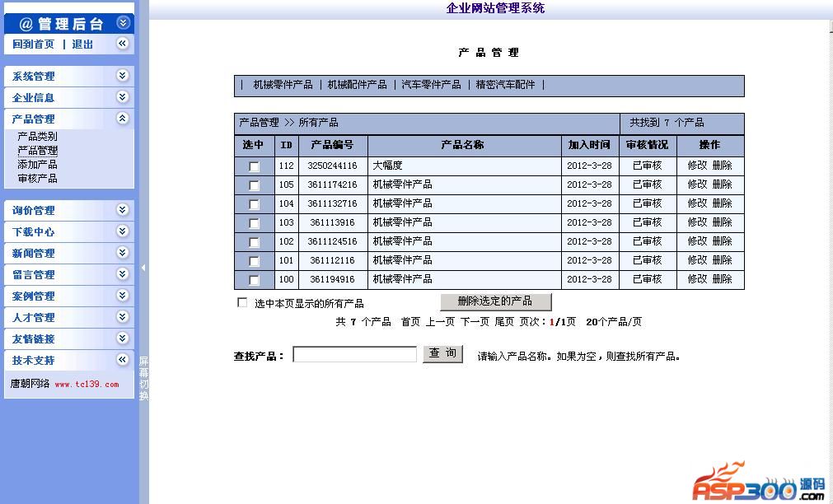Click the 技术支持 double-chevron icon
The image size is (833, 504).
[123, 360]
